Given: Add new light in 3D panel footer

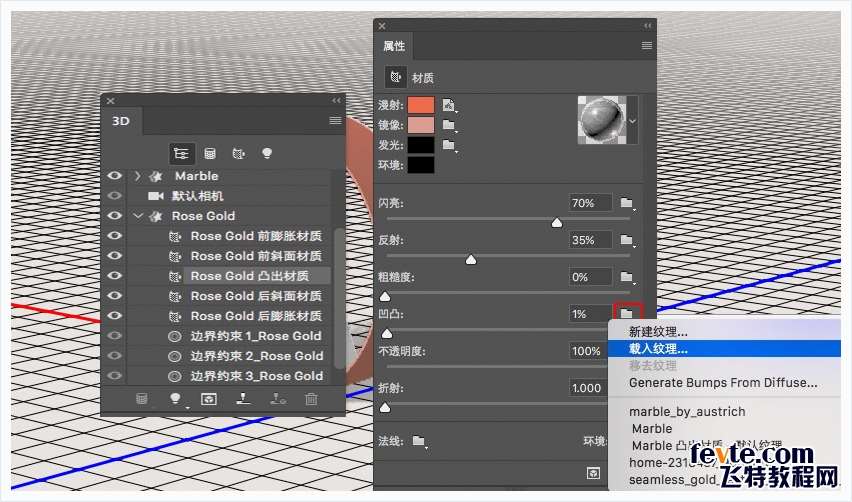Looking at the screenshot, I should tap(175, 399).
